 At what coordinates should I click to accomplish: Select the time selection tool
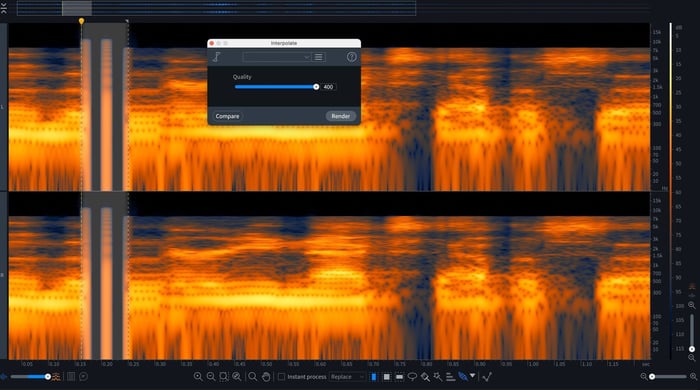374,377
